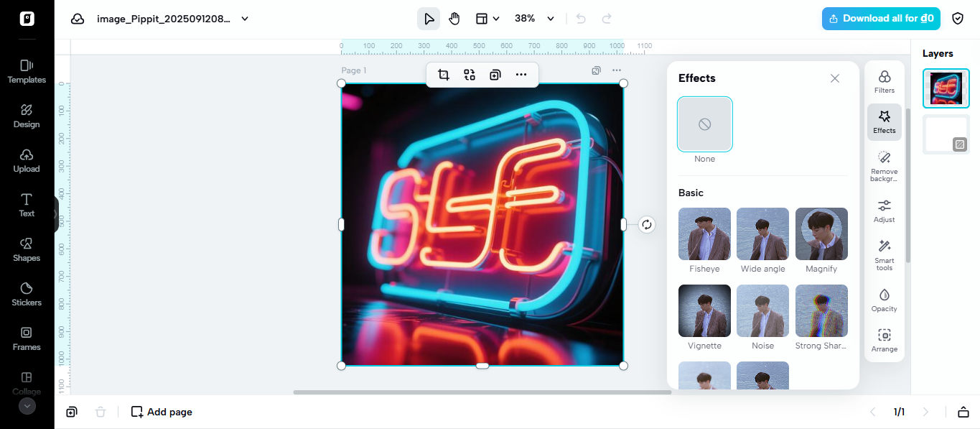Open the Templates sidebar tab
Viewport: 980px width, 429px height.
(27, 71)
